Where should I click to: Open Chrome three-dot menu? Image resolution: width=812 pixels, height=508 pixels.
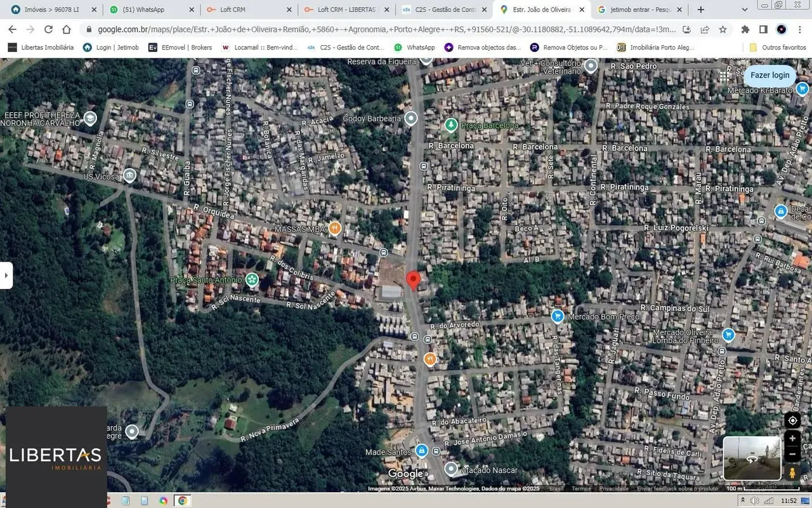click(x=799, y=29)
